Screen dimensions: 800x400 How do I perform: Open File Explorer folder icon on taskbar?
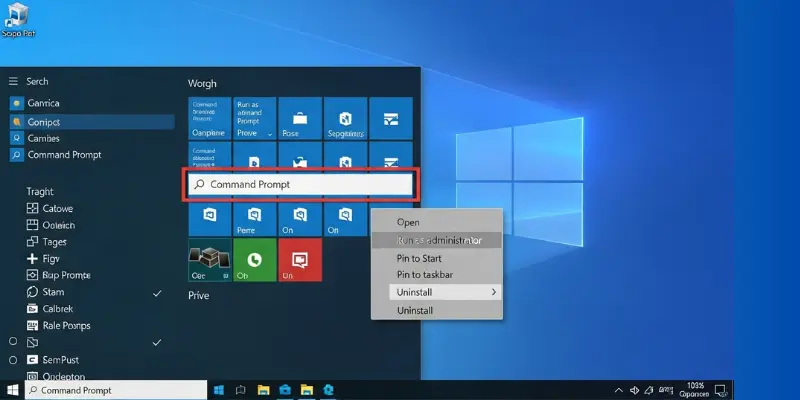pos(264,390)
